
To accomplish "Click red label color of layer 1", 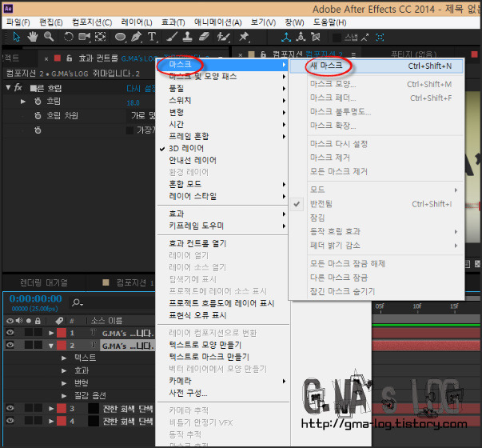I will pos(62,333).
